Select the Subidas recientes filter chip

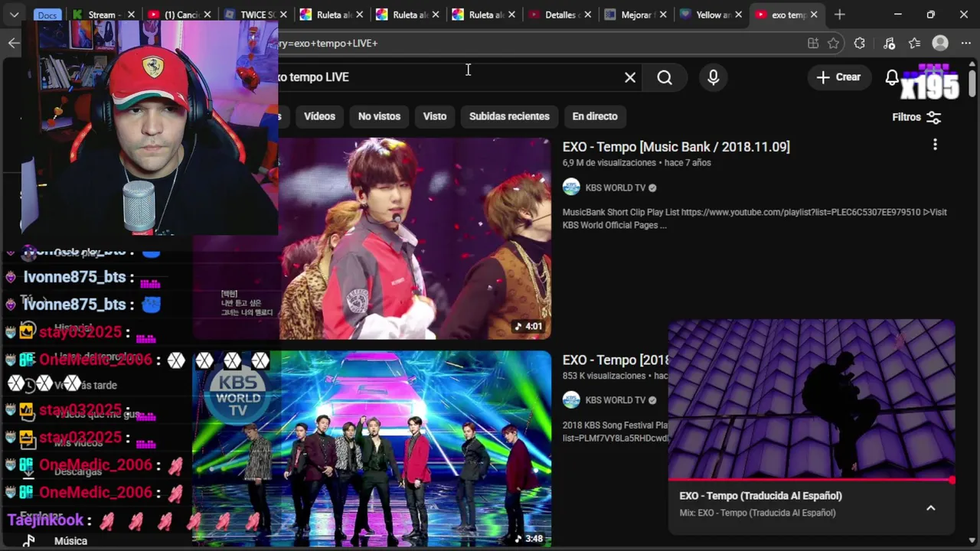(509, 116)
